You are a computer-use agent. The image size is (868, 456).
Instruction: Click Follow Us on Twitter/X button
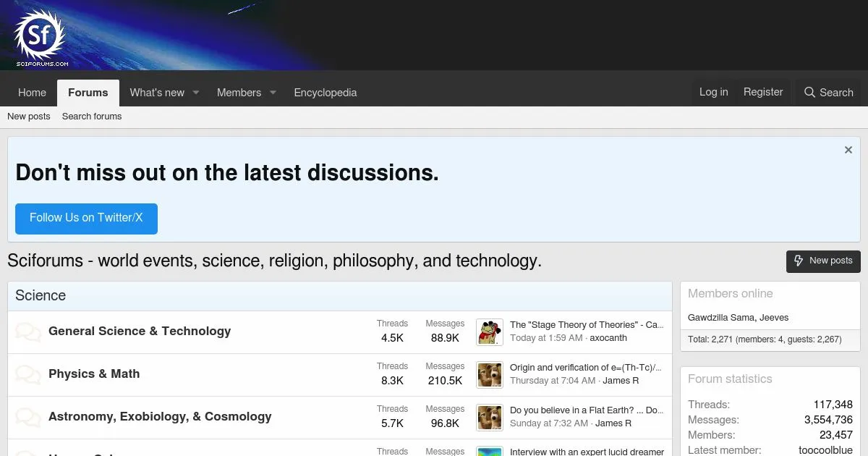click(86, 218)
